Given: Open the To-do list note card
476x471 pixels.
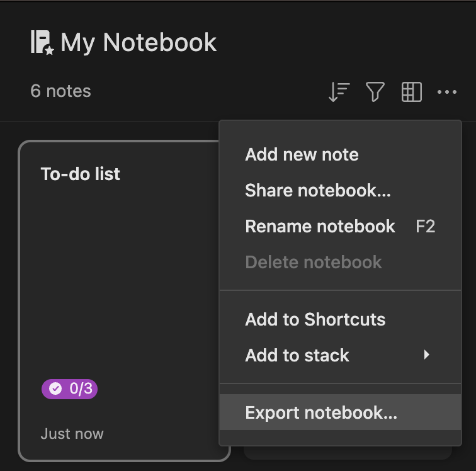Looking at the screenshot, I should click(x=119, y=300).
